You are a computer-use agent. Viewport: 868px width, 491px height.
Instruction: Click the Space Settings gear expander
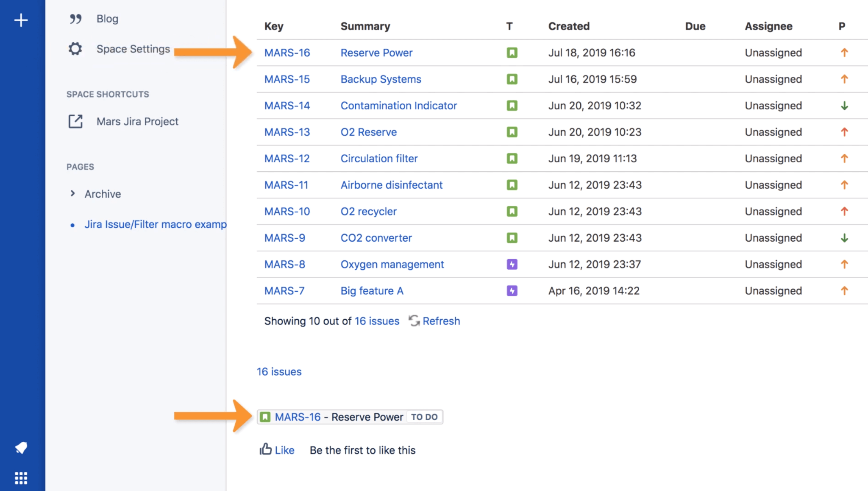coord(77,49)
